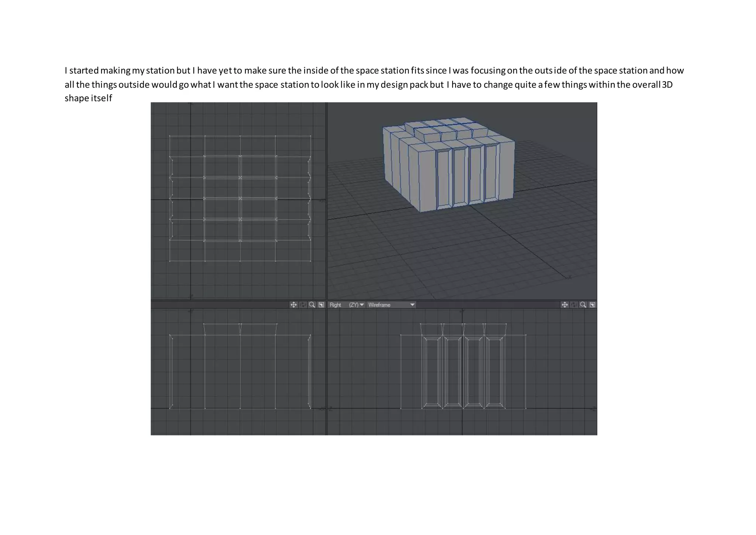Viewport: 756px width, 535px height.
Task: Click the pan icon in the Right viewport toolbar
Action: tap(564, 305)
